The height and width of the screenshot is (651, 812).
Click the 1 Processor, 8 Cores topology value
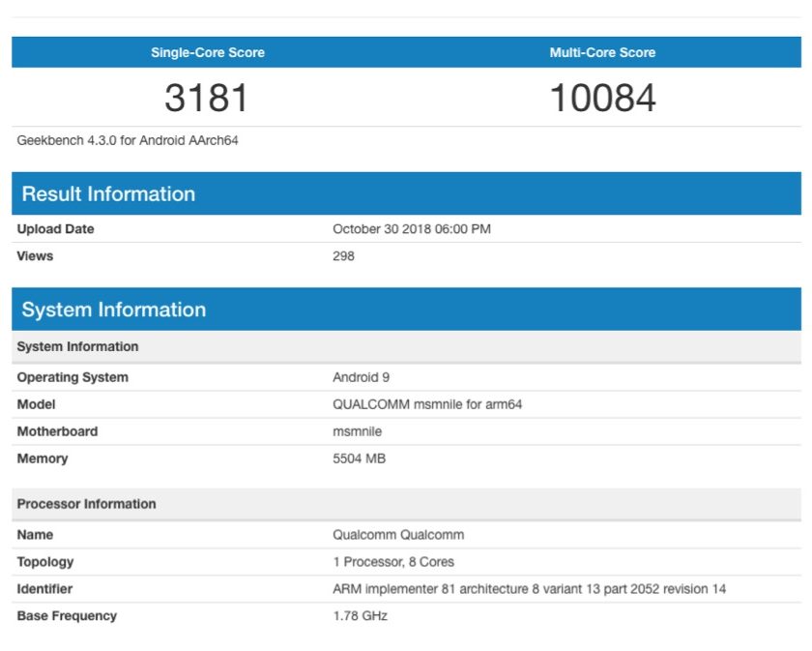[392, 562]
